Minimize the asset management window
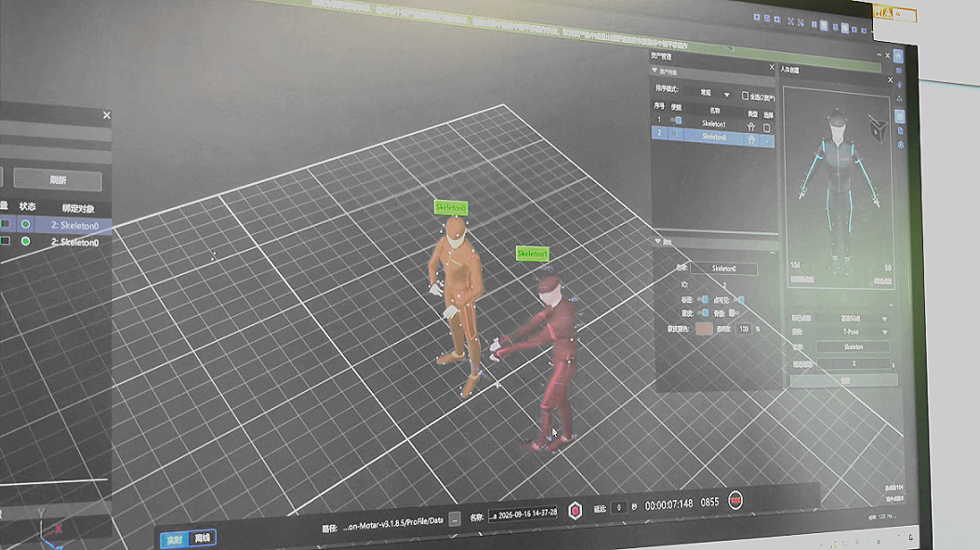980x550 pixels. click(879, 55)
